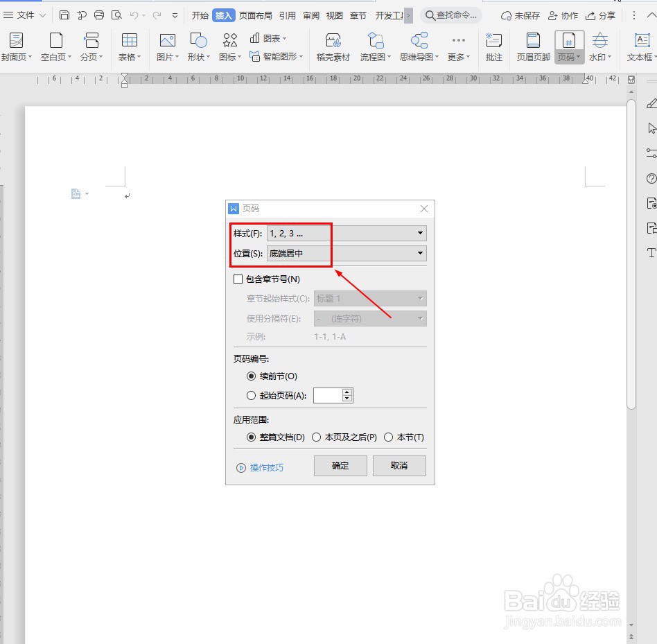Click the Undo arrow icon
The width and height of the screenshot is (657, 644).
click(x=134, y=15)
